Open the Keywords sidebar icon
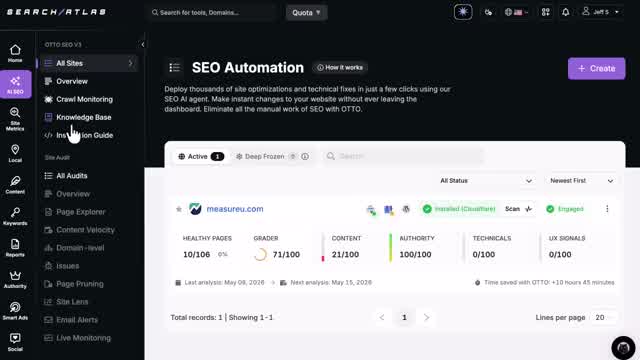Image resolution: width=640 pixels, height=360 pixels. [15, 216]
